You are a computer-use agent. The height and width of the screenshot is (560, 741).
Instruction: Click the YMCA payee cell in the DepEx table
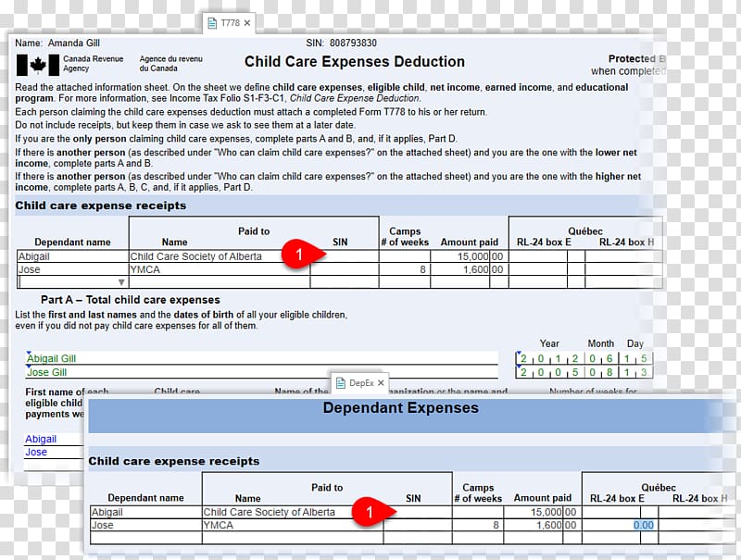(293, 525)
